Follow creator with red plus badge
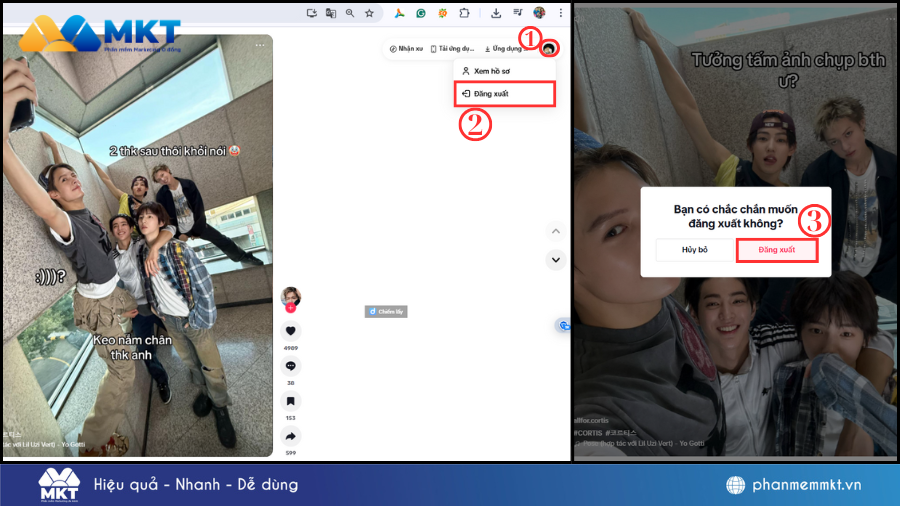 (x=291, y=309)
